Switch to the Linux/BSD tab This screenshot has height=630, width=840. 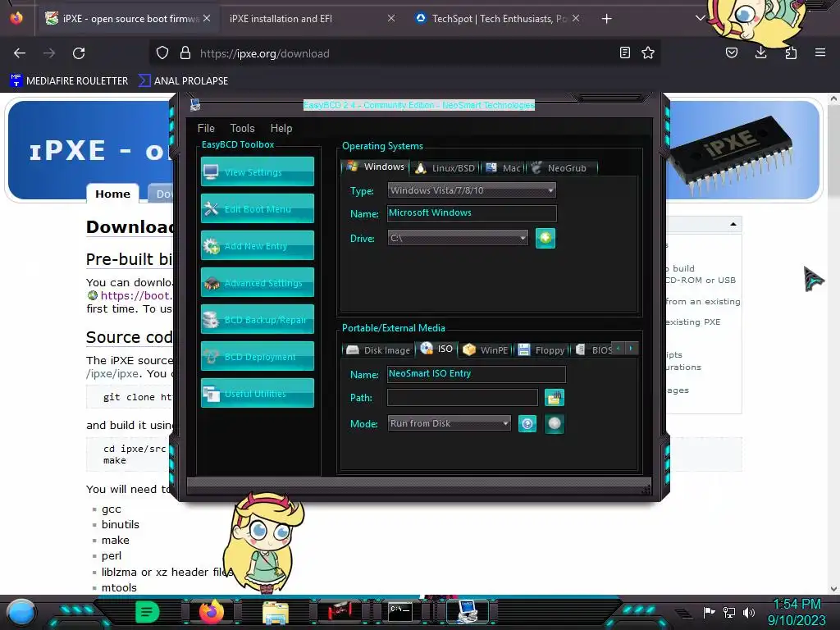(x=445, y=168)
